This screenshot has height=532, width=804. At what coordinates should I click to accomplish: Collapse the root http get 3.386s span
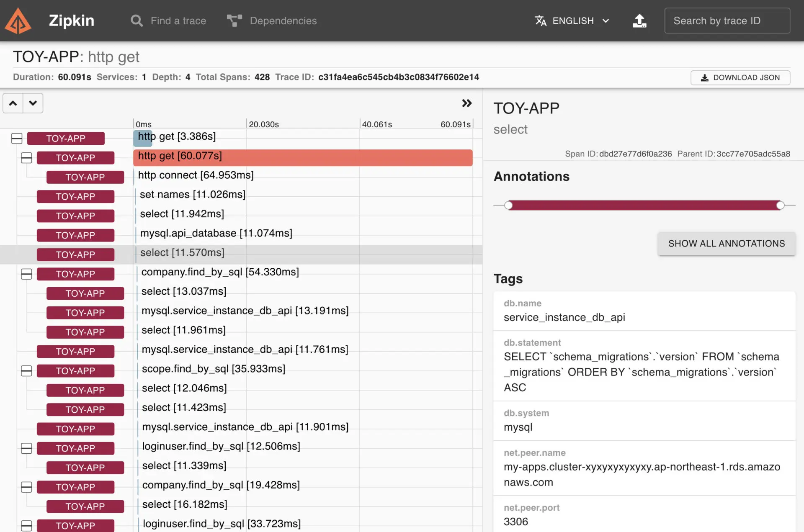[x=17, y=139]
